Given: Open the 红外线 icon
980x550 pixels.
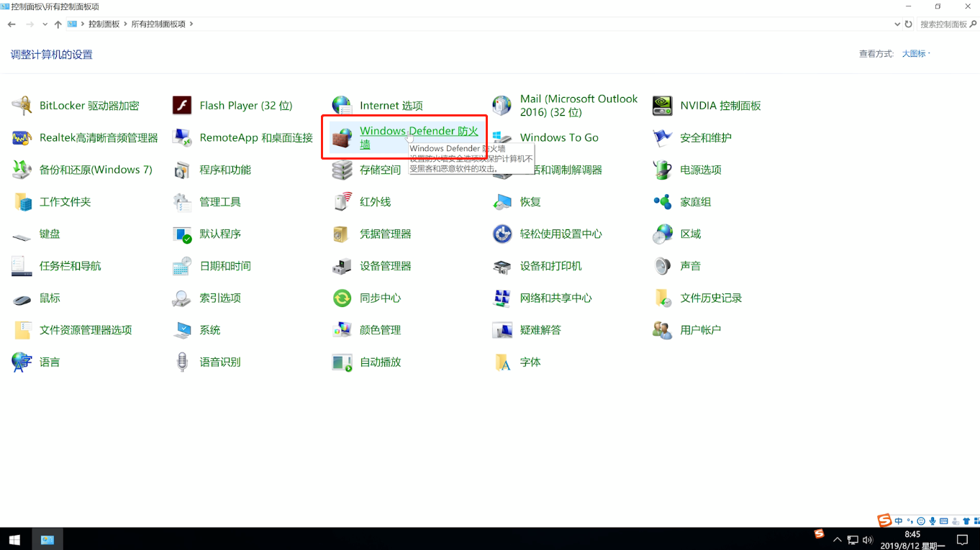Looking at the screenshot, I should pos(342,202).
